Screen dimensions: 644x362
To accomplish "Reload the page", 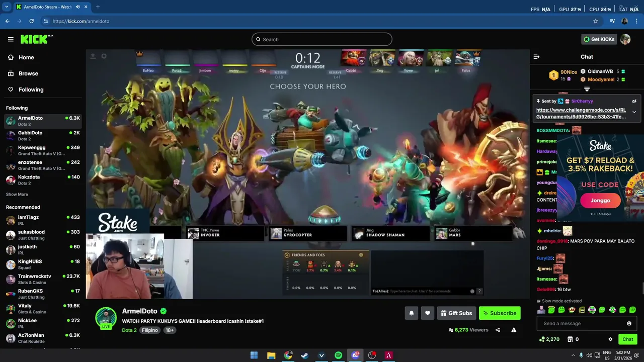I will pos(31,21).
